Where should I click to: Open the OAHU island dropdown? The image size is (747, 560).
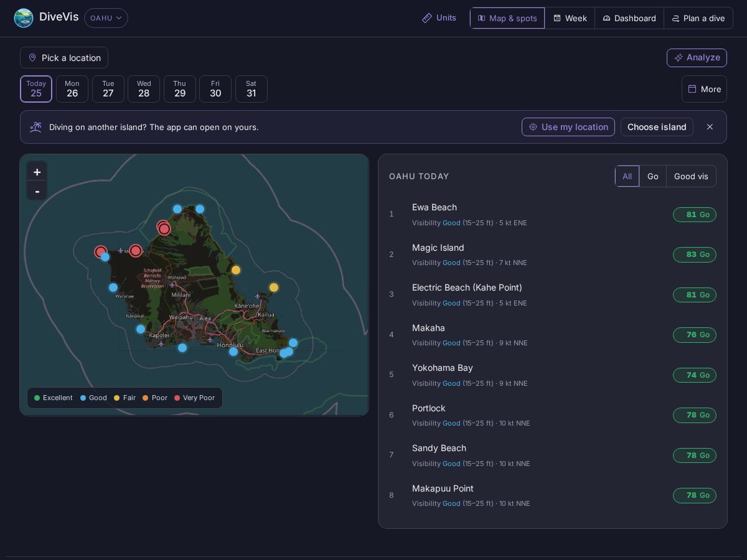coord(106,18)
